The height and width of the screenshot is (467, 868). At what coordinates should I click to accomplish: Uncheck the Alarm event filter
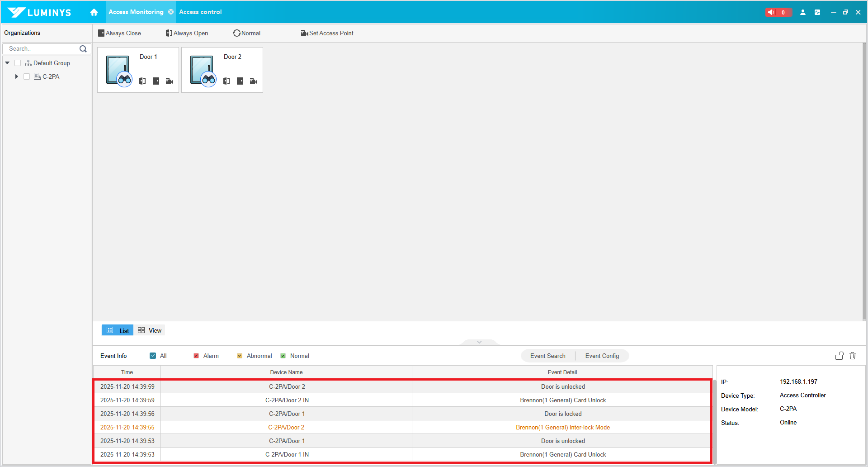[x=196, y=356]
